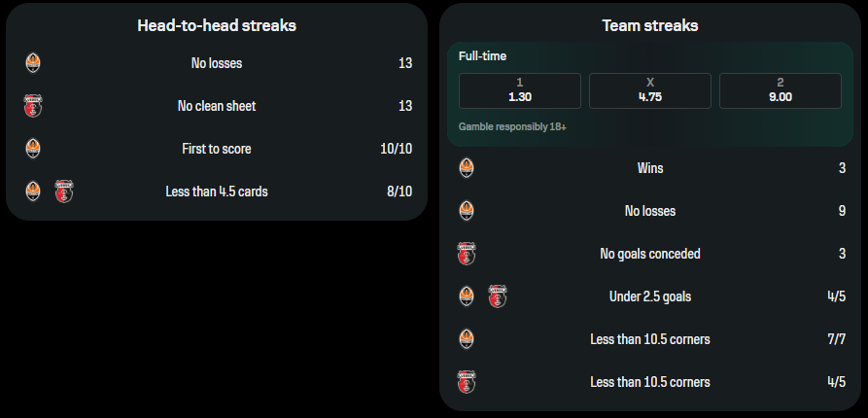Click the First to score 10/10 row
This screenshot has width=868, height=418.
click(x=219, y=149)
